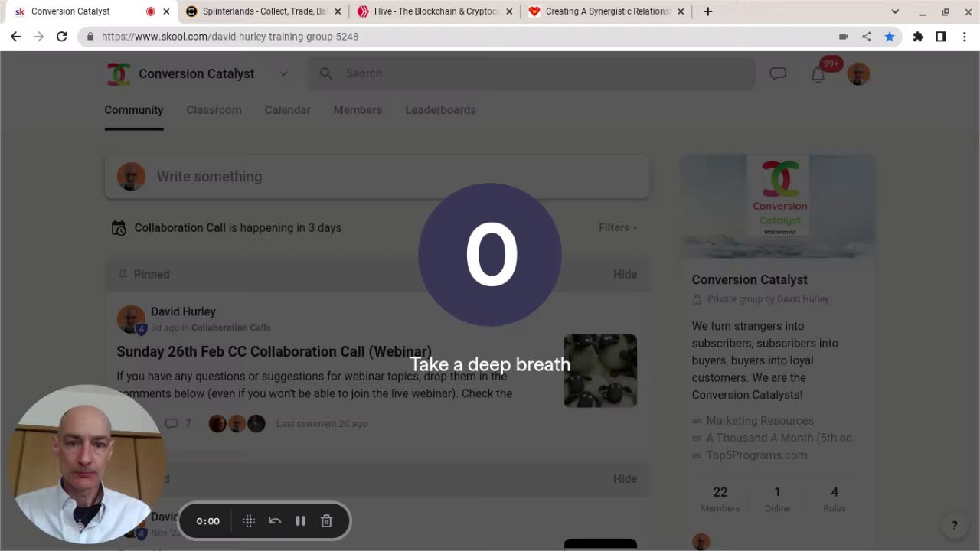This screenshot has width=980, height=551.
Task: Click the Conversion Catalyst group cover image
Action: pyautogui.click(x=778, y=206)
